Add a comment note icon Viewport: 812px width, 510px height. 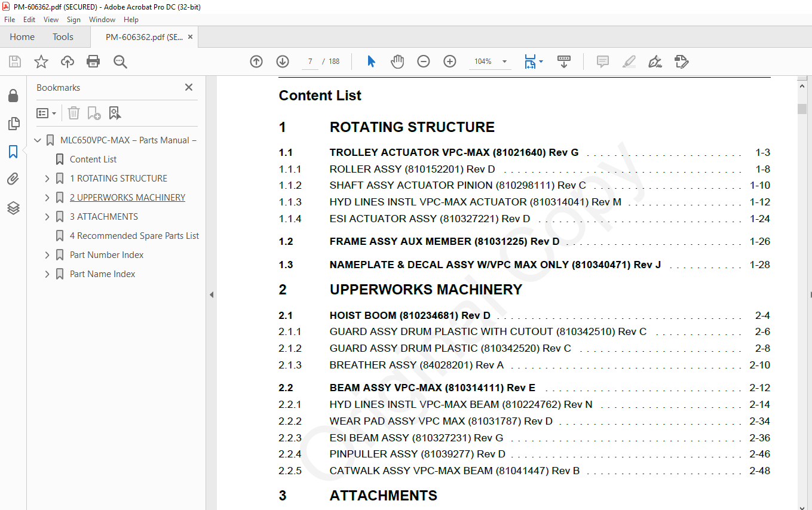click(x=603, y=62)
